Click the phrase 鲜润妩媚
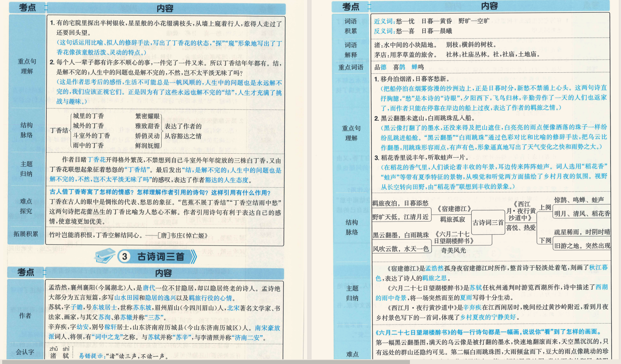This screenshot has width=621, height=364. 147,145
